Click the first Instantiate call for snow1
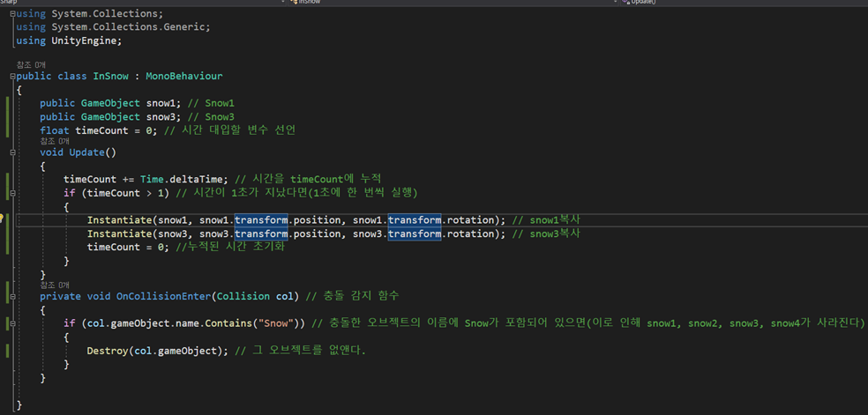 click(119, 220)
